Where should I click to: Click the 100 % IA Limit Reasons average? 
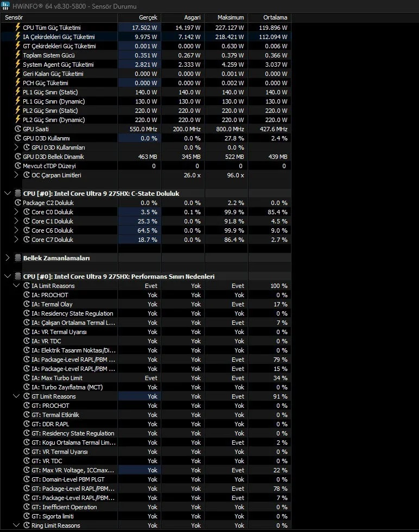pyautogui.click(x=279, y=286)
